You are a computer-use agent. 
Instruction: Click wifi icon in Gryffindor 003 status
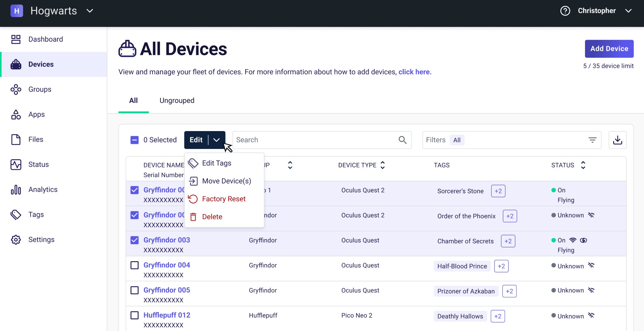(x=573, y=240)
